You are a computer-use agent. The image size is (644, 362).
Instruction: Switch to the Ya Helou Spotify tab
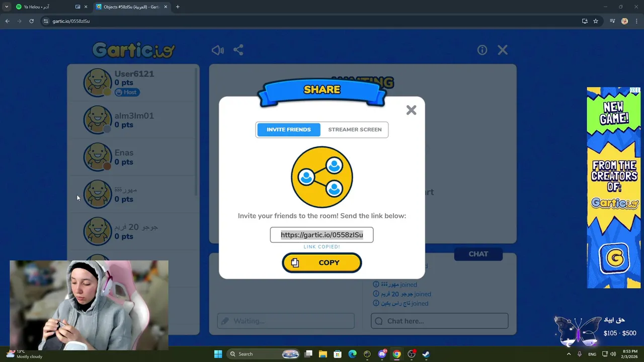[45, 7]
